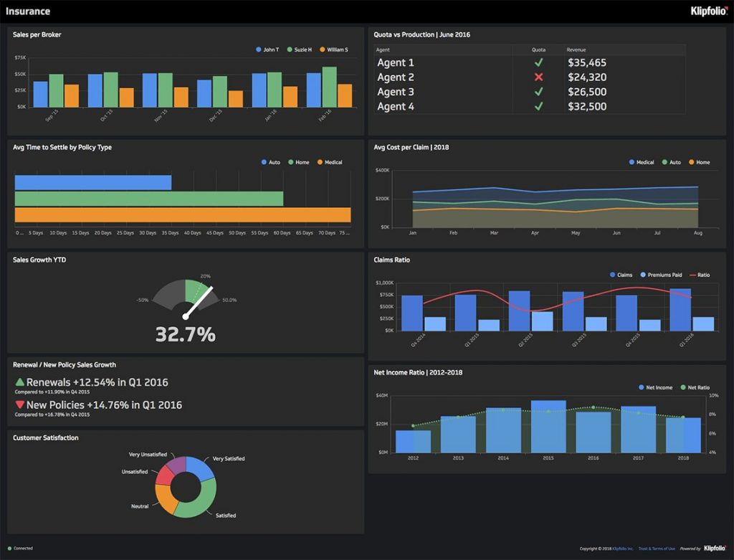This screenshot has height=560, width=734.
Task: Click the orange Medical bar in Avg Time to Settle
Action: pos(182,215)
